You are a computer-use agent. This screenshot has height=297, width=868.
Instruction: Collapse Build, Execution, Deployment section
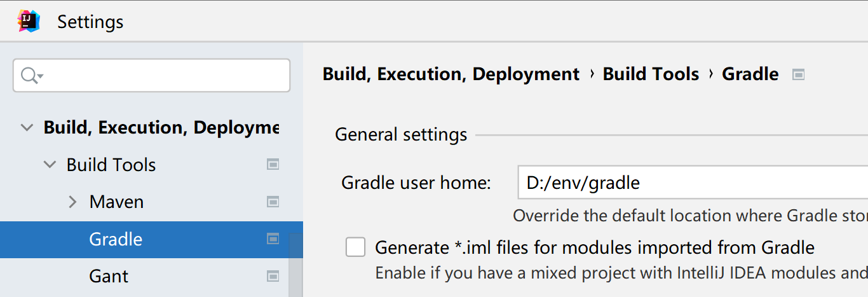[27, 128]
